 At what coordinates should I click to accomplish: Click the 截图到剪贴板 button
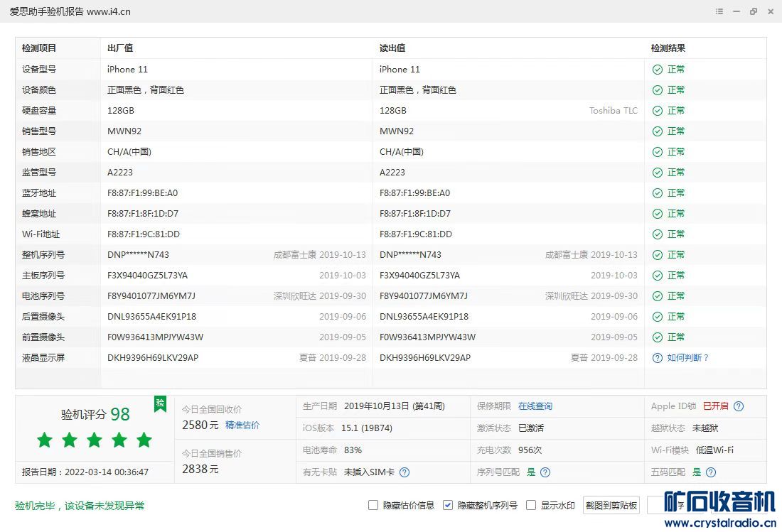point(611,505)
